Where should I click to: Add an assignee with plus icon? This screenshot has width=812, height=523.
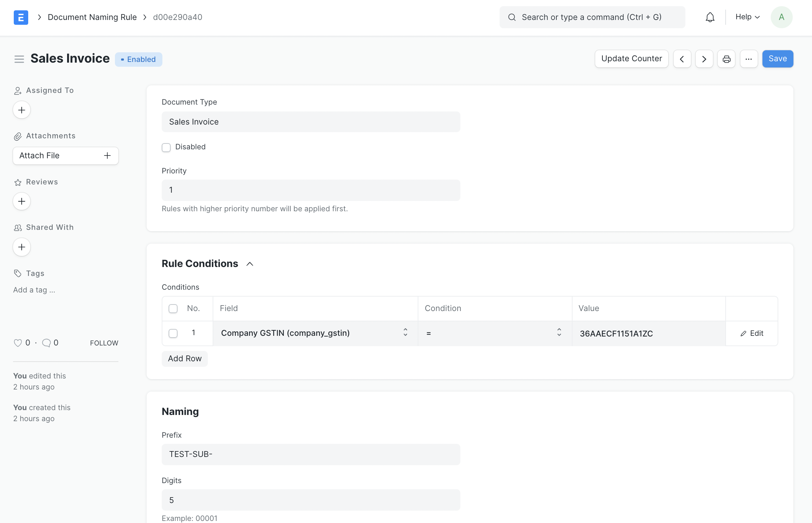pos(22,110)
